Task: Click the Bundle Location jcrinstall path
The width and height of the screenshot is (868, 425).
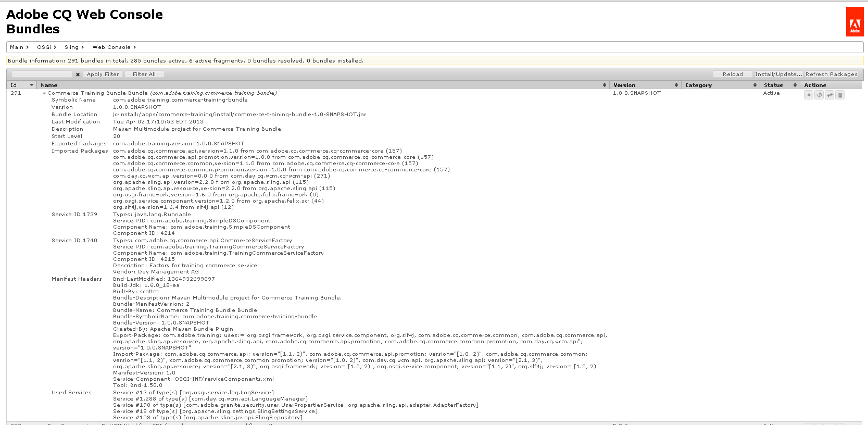Action: coord(240,115)
